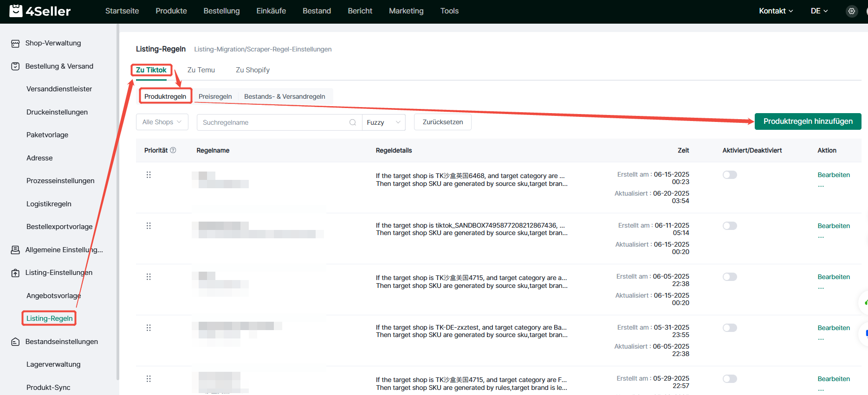Enable the TK沙盒英国6468 rule toggle
This screenshot has width=868, height=395.
click(x=730, y=175)
